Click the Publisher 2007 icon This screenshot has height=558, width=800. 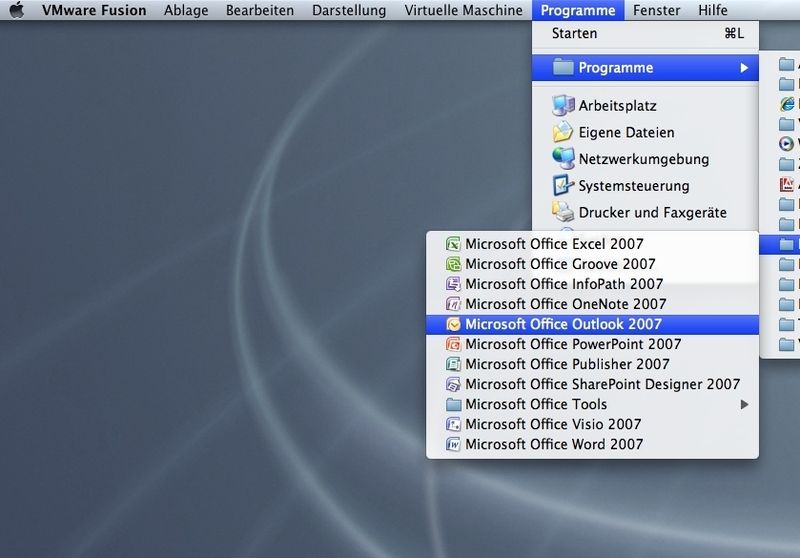(x=453, y=364)
